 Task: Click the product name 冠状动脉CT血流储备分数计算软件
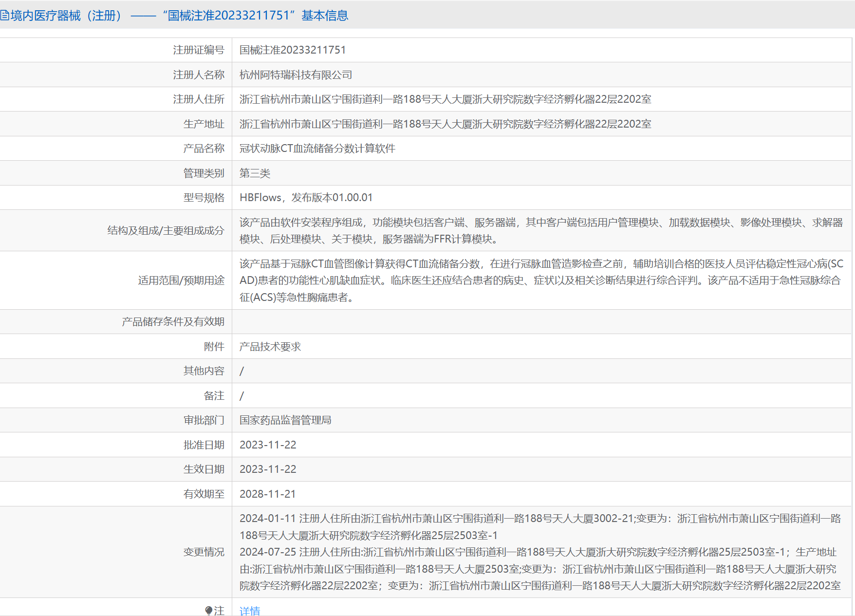click(x=317, y=149)
